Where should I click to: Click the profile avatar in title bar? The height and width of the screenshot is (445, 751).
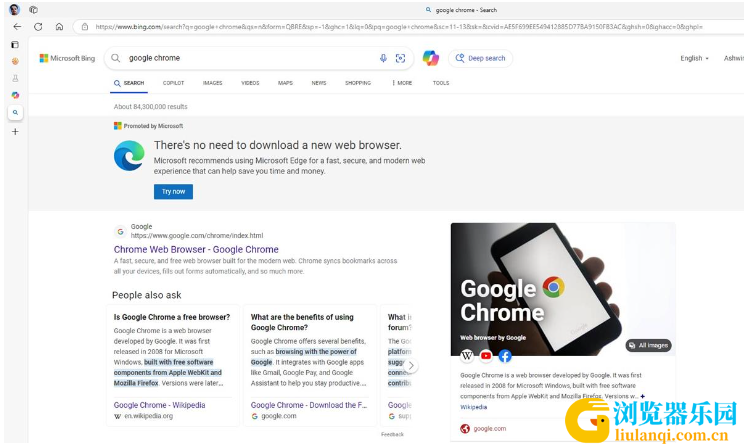point(14,9)
